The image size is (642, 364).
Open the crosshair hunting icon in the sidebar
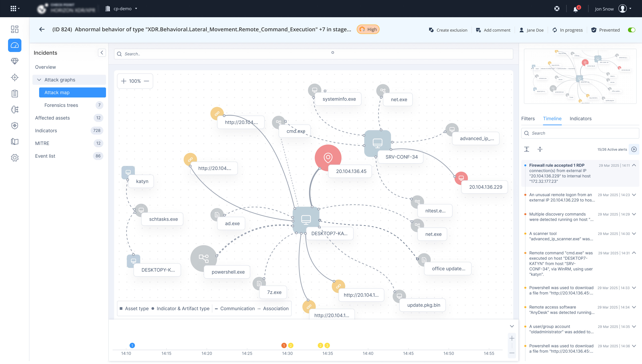coord(15,78)
